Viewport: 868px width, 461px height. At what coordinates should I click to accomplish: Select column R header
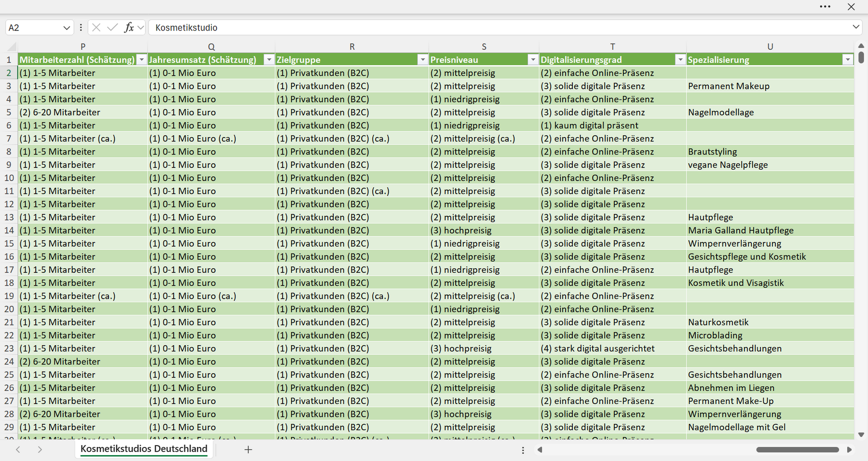tap(352, 47)
